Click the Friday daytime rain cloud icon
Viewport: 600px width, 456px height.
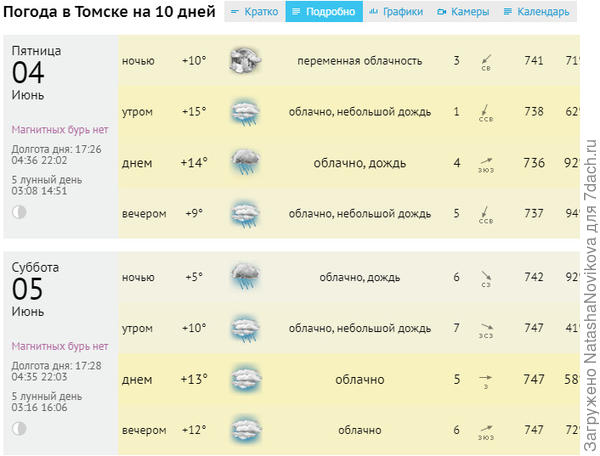pyautogui.click(x=244, y=162)
